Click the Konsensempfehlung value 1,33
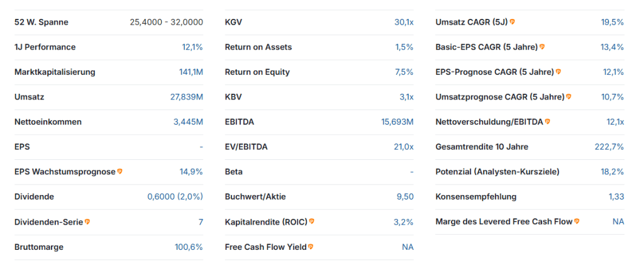 pyautogui.click(x=616, y=196)
